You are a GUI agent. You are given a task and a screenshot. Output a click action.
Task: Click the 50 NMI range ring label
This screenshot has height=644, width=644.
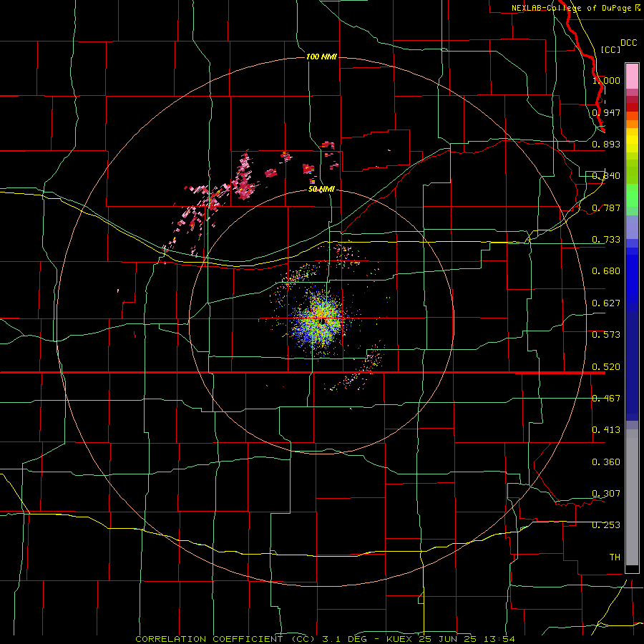pyautogui.click(x=321, y=189)
